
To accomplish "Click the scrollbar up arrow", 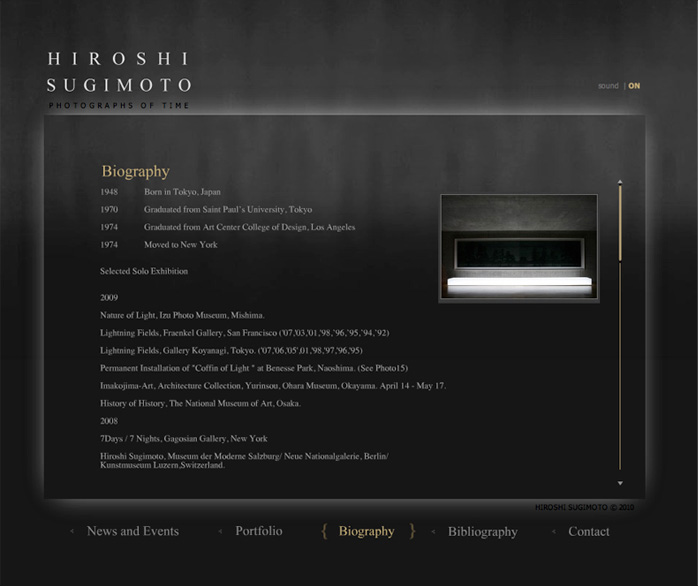I will 620,182.
